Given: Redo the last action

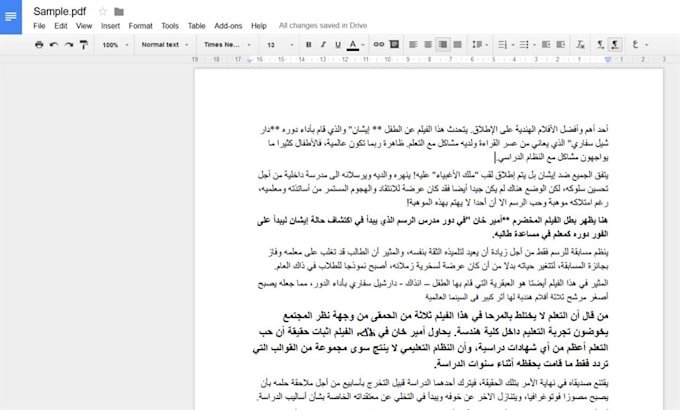Looking at the screenshot, I should (69, 45).
